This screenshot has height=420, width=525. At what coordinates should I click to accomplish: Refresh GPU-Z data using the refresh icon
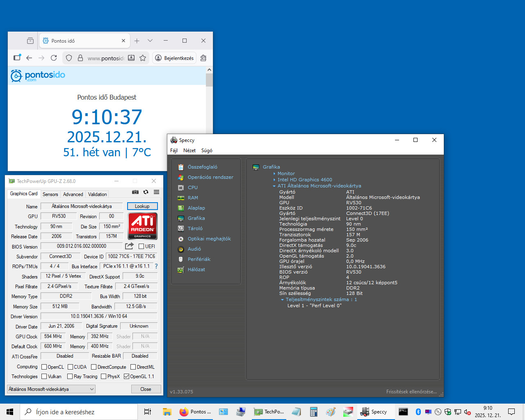click(x=146, y=192)
